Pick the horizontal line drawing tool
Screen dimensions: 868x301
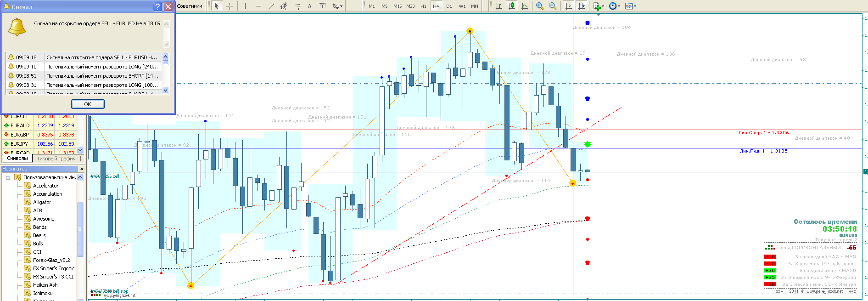pyautogui.click(x=258, y=6)
